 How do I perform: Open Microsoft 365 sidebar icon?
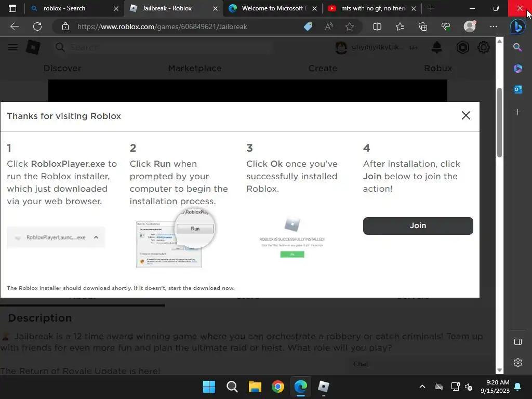(x=518, y=68)
